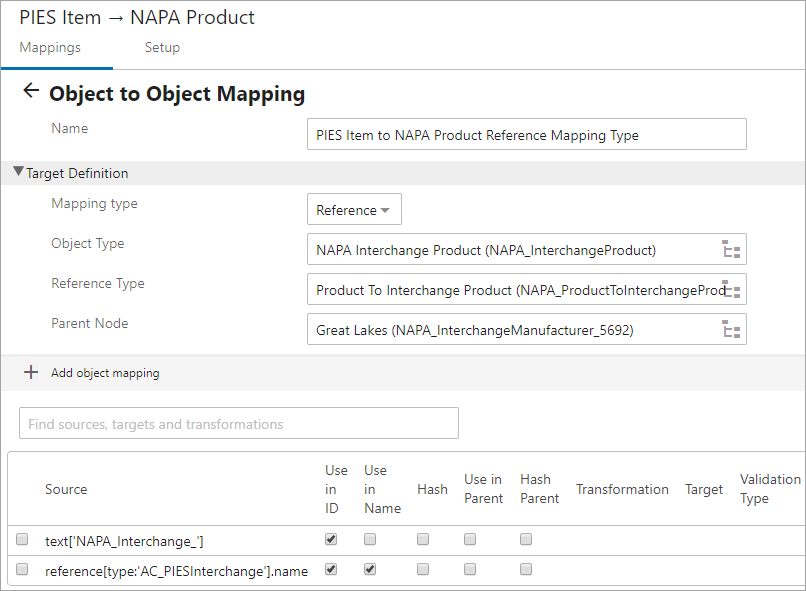Uncheck Use in Name for reference name row

click(370, 569)
